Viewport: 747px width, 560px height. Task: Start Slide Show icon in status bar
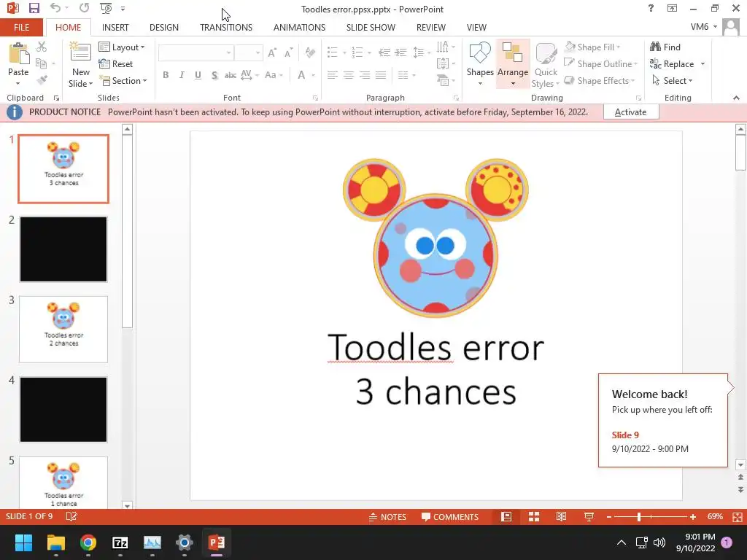pos(589,517)
